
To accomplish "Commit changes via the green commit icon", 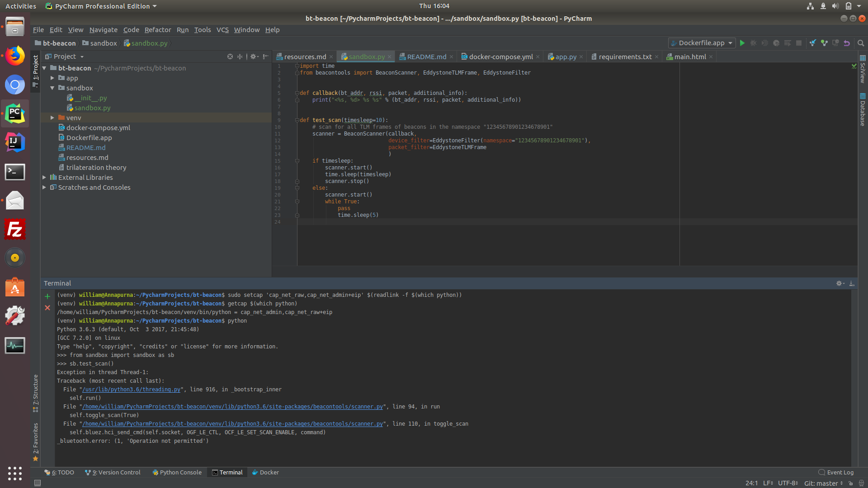I will point(824,43).
